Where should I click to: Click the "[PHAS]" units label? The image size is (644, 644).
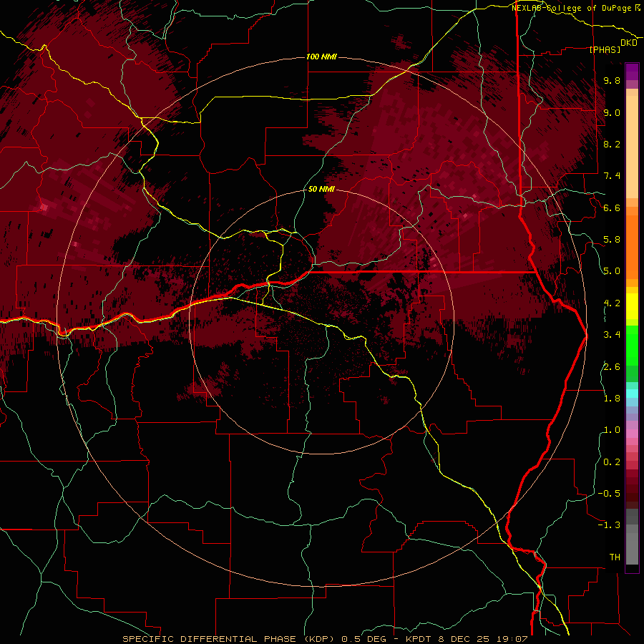click(x=605, y=49)
